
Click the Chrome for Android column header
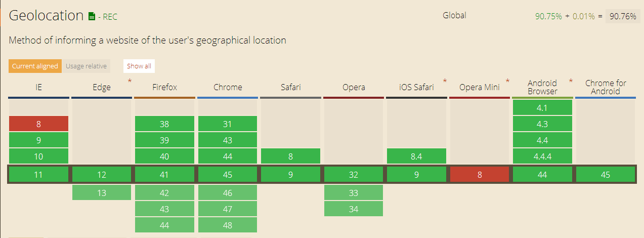click(606, 87)
